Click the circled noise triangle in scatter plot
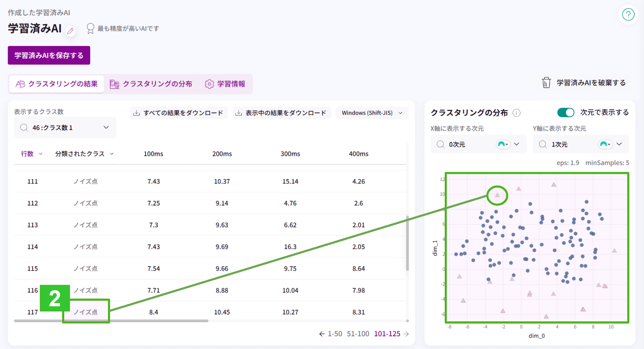644x349 pixels. coord(497,195)
